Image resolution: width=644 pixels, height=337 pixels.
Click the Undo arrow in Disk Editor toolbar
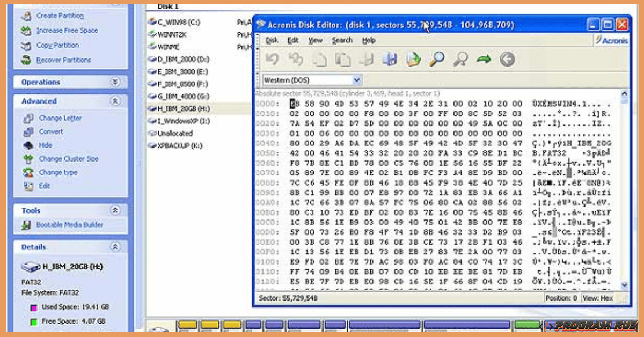click(x=272, y=59)
